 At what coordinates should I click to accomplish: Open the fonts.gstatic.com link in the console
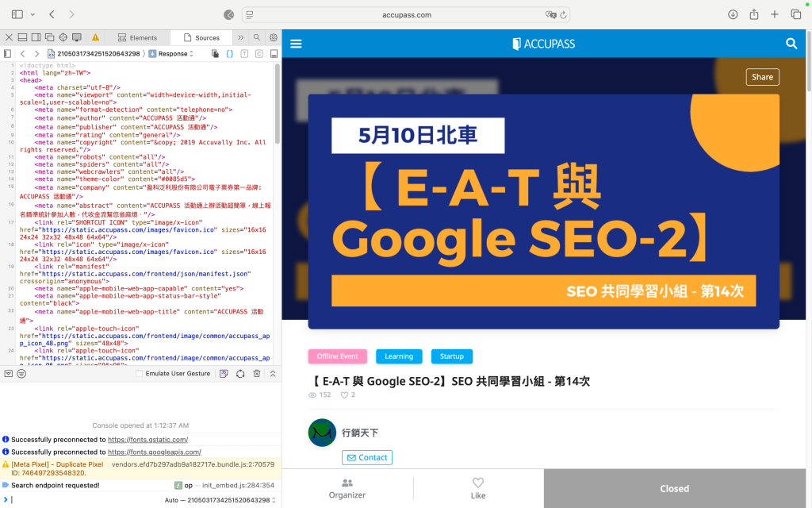147,440
